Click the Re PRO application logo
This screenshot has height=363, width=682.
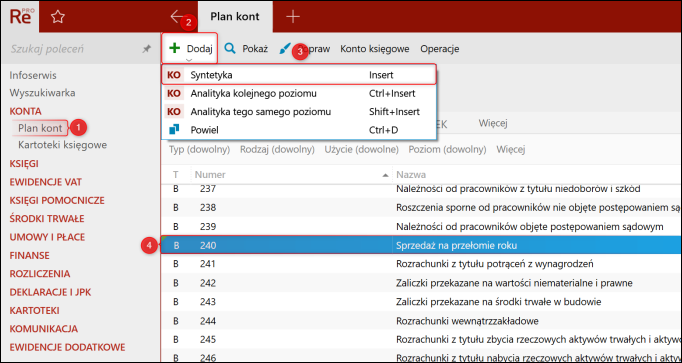click(20, 16)
